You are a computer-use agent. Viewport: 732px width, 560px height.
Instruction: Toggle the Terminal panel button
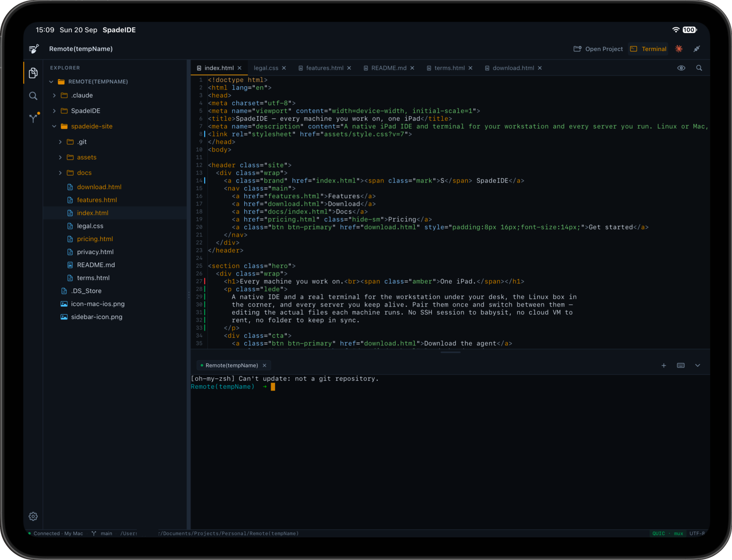[649, 49]
